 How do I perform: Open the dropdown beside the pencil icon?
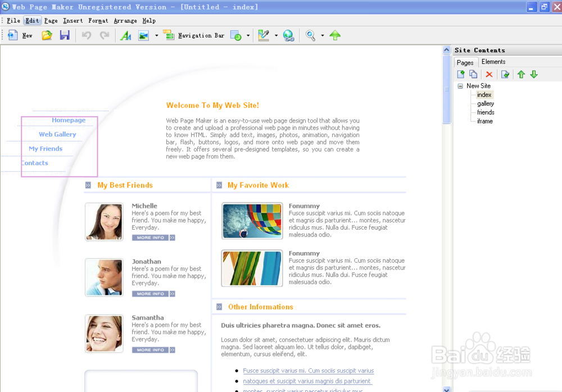(276, 35)
